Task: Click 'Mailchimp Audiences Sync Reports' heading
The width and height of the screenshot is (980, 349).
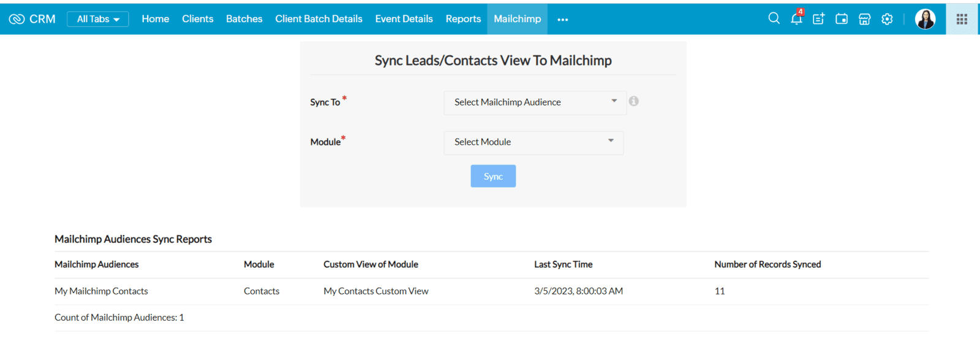Action: [x=133, y=239]
